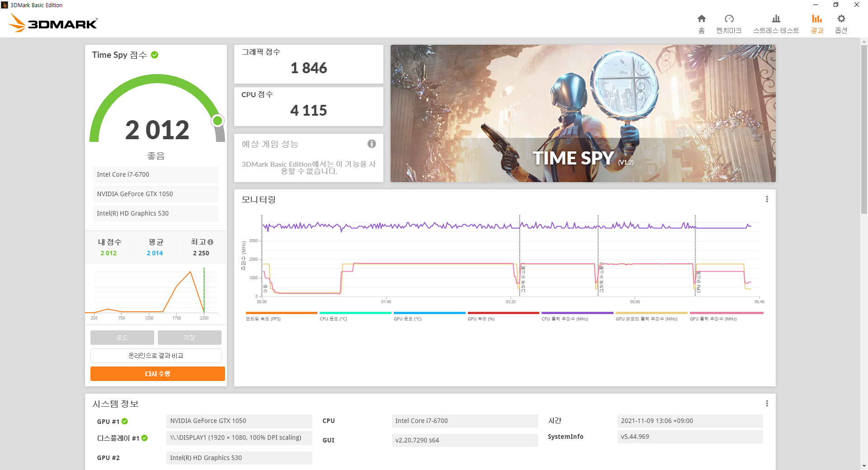Open the Stress Test tab (스트레스 테스트)
This screenshot has width=868, height=470.
click(776, 24)
